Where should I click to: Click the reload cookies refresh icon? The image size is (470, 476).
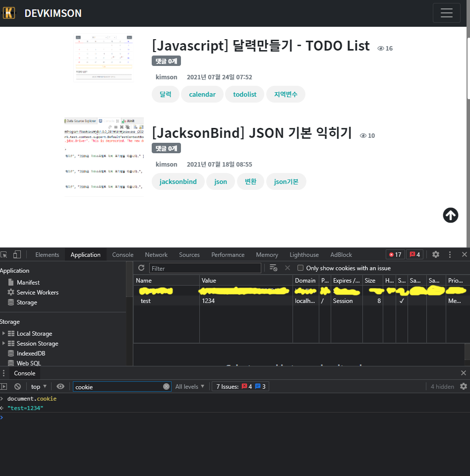point(141,268)
